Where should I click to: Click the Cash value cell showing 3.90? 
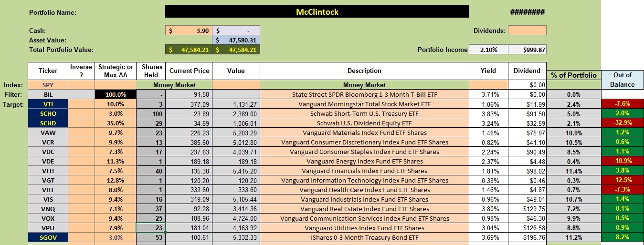(189, 31)
